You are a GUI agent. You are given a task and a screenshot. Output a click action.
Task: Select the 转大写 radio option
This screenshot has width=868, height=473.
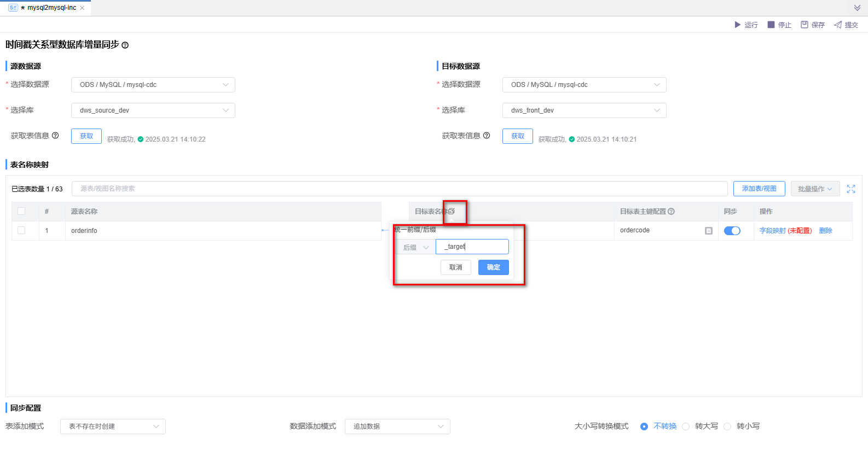coord(686,427)
